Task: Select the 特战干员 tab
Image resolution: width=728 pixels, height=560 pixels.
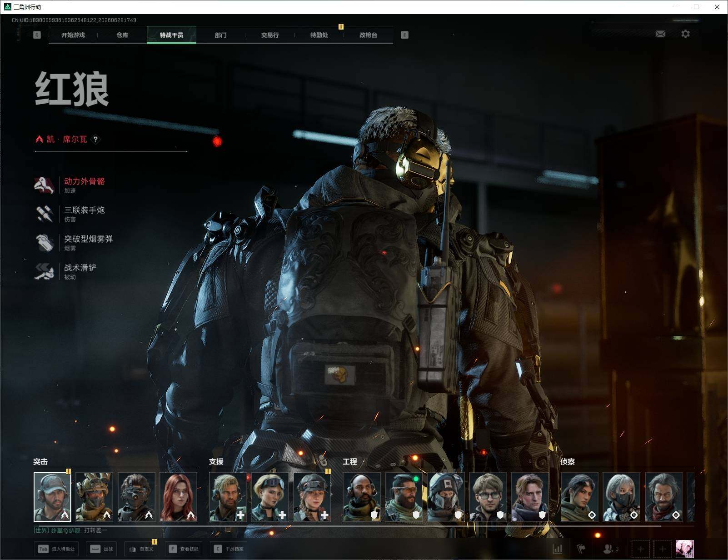Action: [171, 35]
